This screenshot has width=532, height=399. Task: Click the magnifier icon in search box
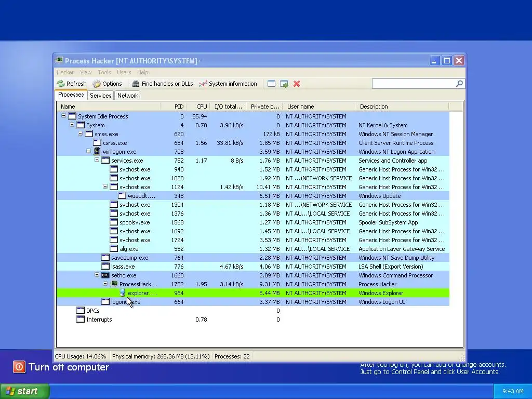(x=459, y=84)
